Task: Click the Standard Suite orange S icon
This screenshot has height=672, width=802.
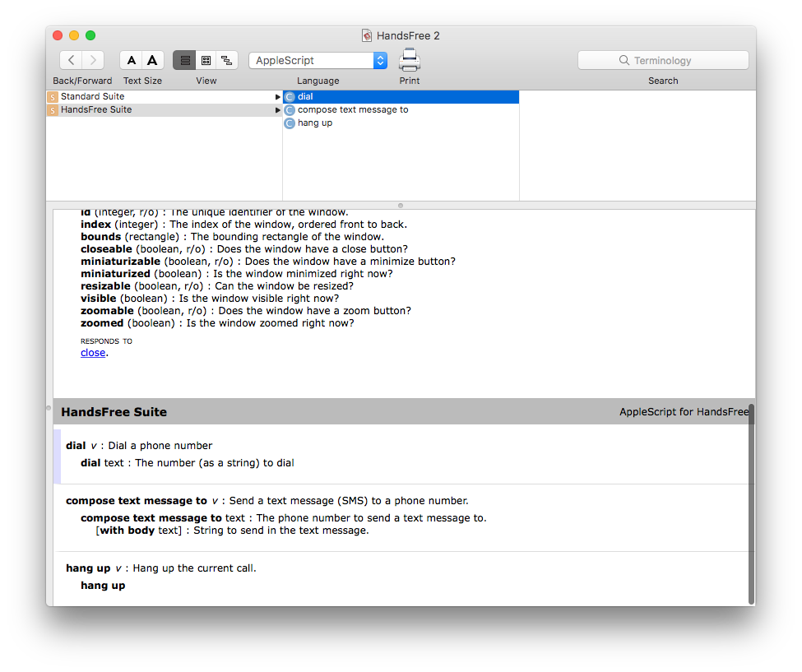Action: [52, 97]
